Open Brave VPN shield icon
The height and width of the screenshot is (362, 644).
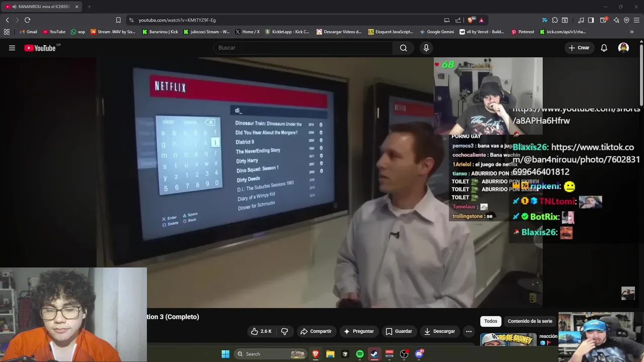tap(626, 20)
